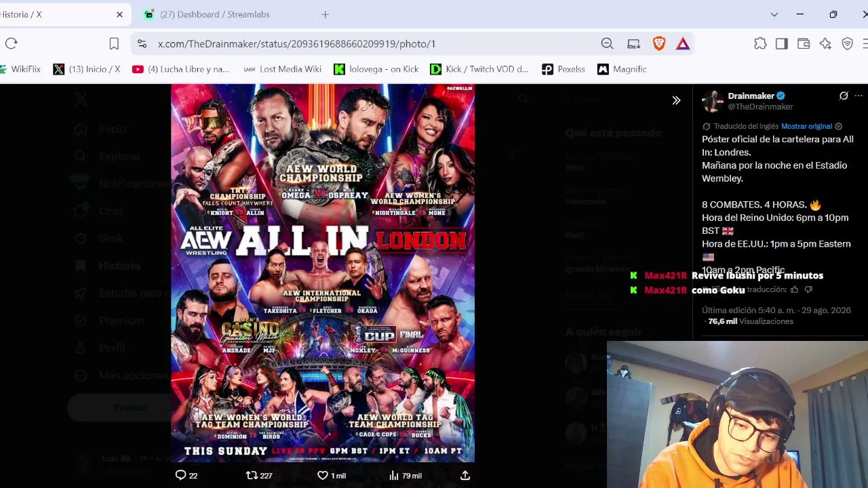View site information for x.com
This screenshot has width=868, height=488.
pyautogui.click(x=142, y=43)
